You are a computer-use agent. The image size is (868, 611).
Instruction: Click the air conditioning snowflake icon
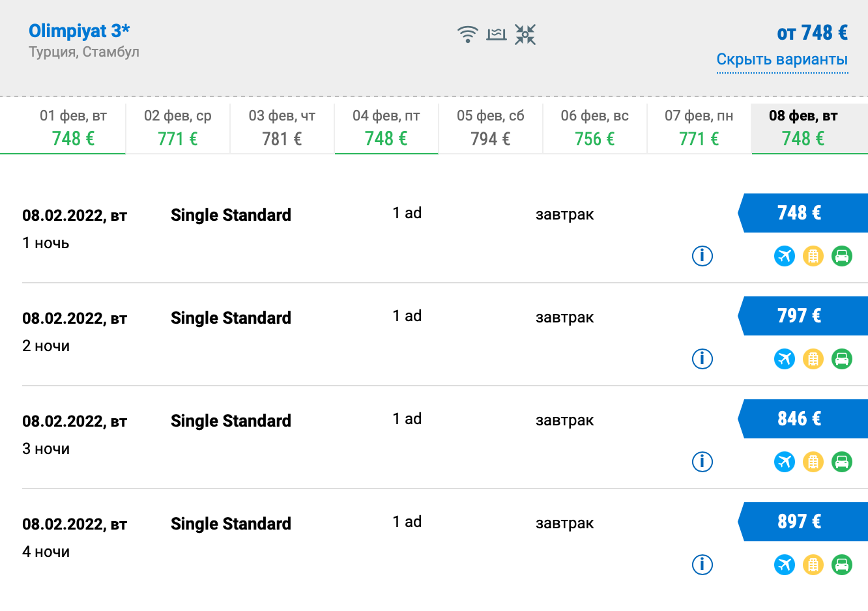[525, 35]
